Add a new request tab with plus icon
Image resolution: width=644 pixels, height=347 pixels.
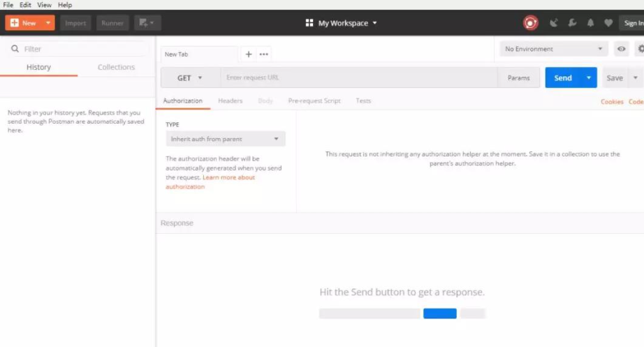[x=249, y=54]
